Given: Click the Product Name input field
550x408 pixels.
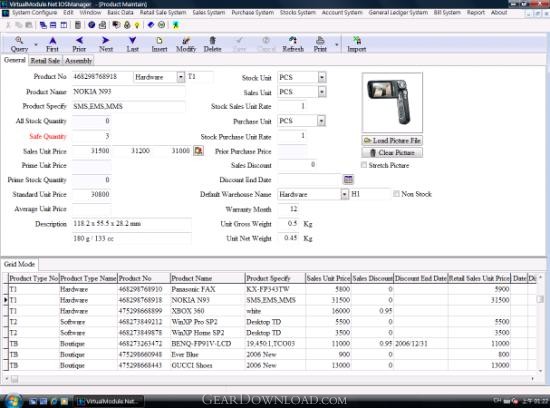Looking at the screenshot, I should pos(129,92).
